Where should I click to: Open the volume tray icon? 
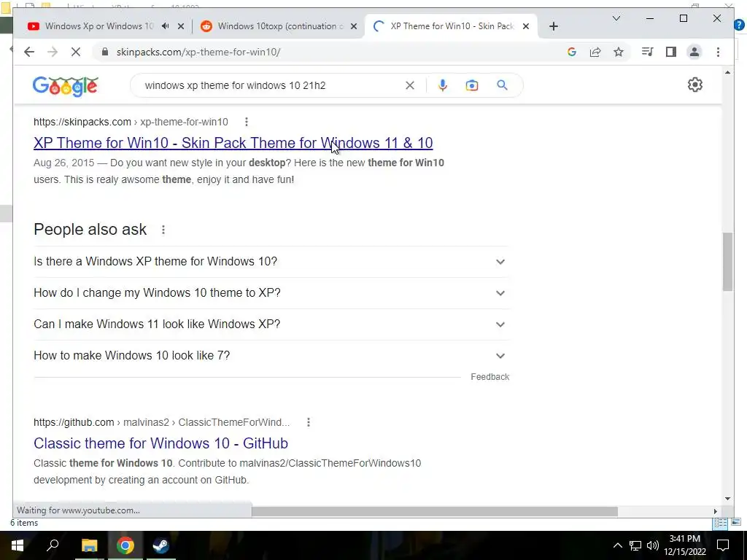pyautogui.click(x=653, y=545)
